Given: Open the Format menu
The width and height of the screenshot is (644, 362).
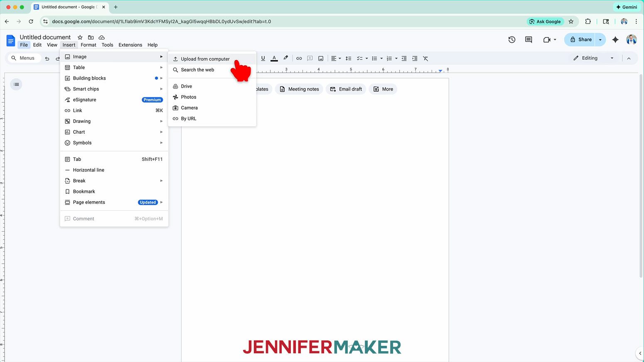Looking at the screenshot, I should (x=88, y=45).
